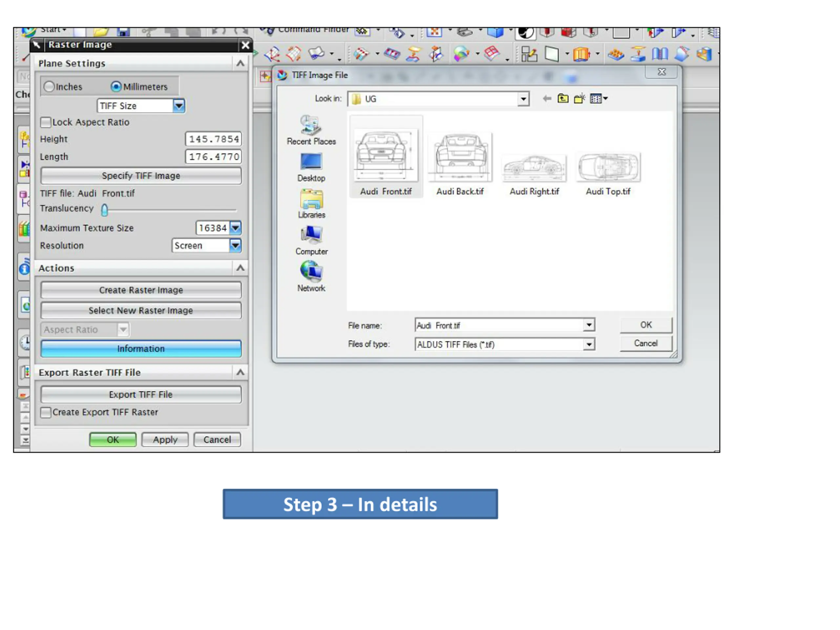Click the up one level folder icon
840x630 pixels.
point(563,99)
